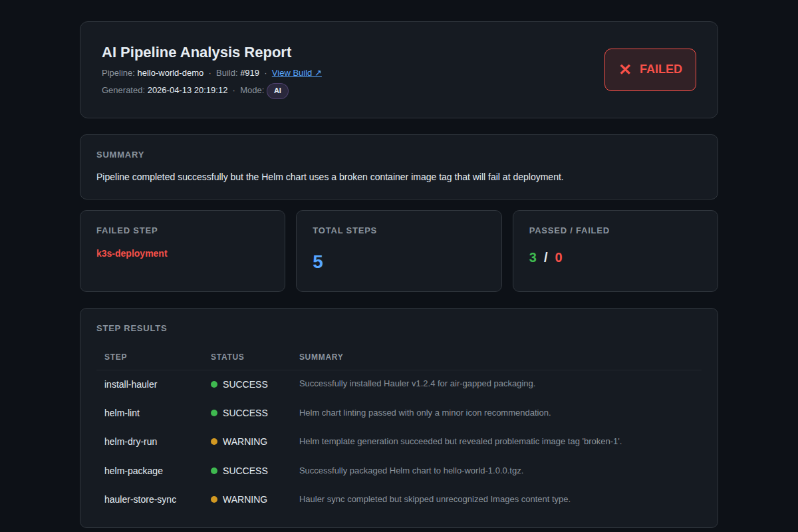Open the View Build link

click(297, 73)
